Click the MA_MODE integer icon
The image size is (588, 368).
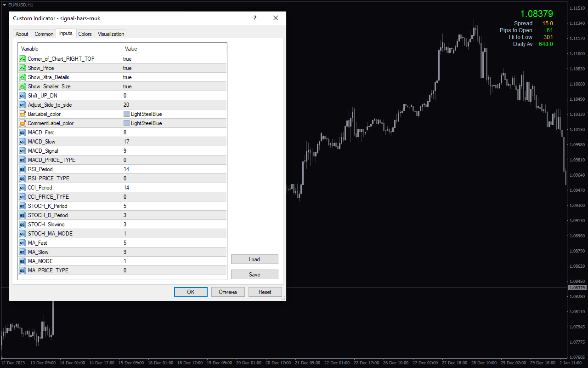pyautogui.click(x=22, y=261)
